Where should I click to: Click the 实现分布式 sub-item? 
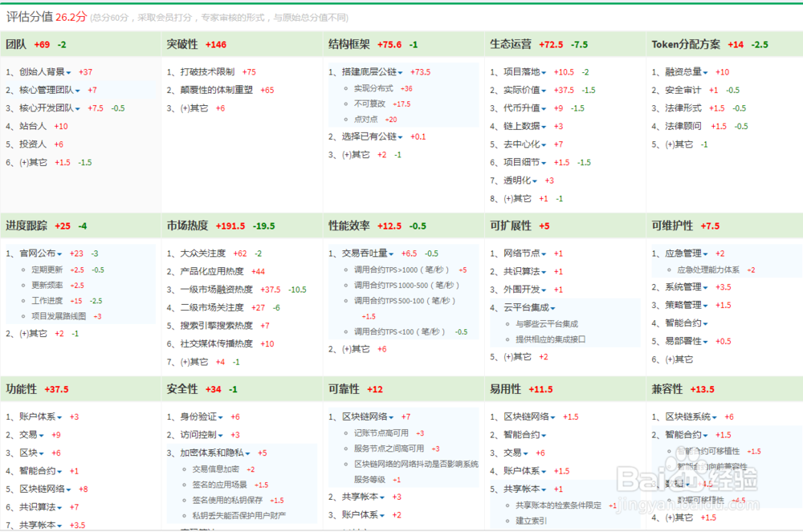[x=373, y=88]
